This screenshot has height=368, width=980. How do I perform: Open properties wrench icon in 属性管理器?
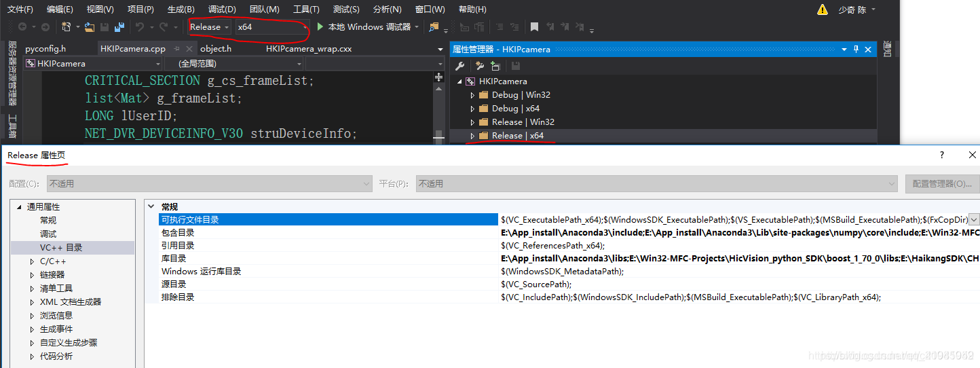(459, 66)
